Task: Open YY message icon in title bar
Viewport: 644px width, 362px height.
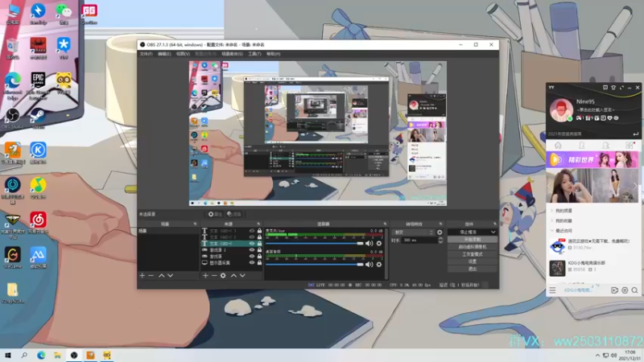Action: (605, 88)
